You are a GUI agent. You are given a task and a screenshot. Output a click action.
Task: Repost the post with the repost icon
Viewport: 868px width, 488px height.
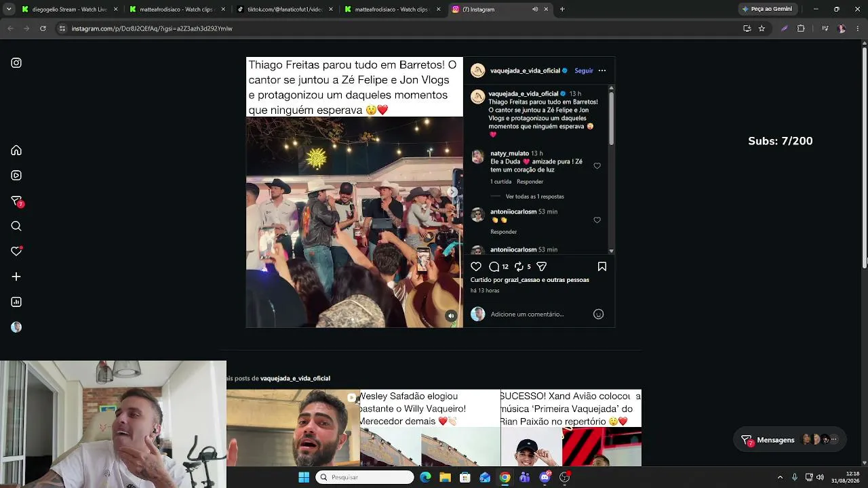tap(519, 266)
